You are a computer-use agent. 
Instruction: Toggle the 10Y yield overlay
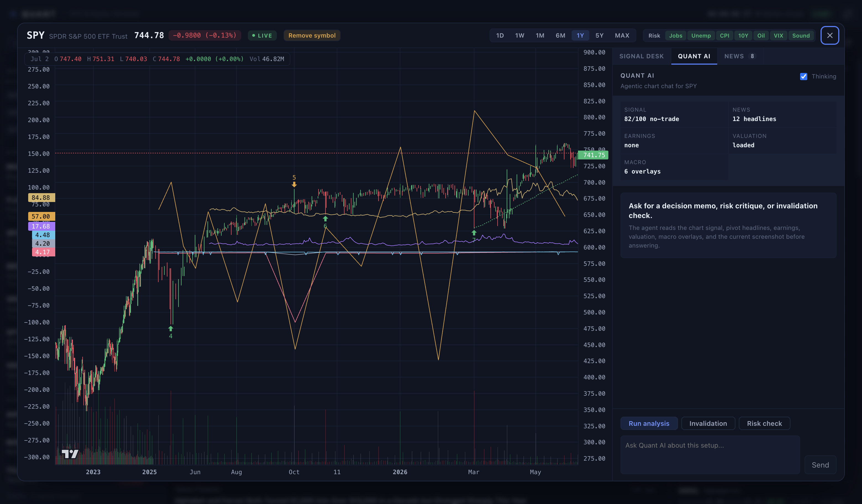(x=743, y=36)
